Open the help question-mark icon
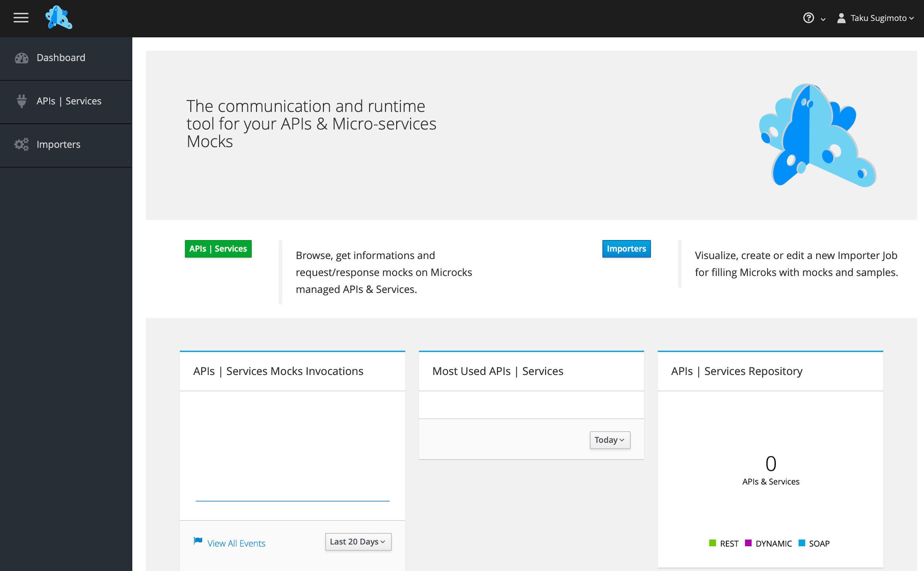The image size is (924, 571). click(808, 18)
